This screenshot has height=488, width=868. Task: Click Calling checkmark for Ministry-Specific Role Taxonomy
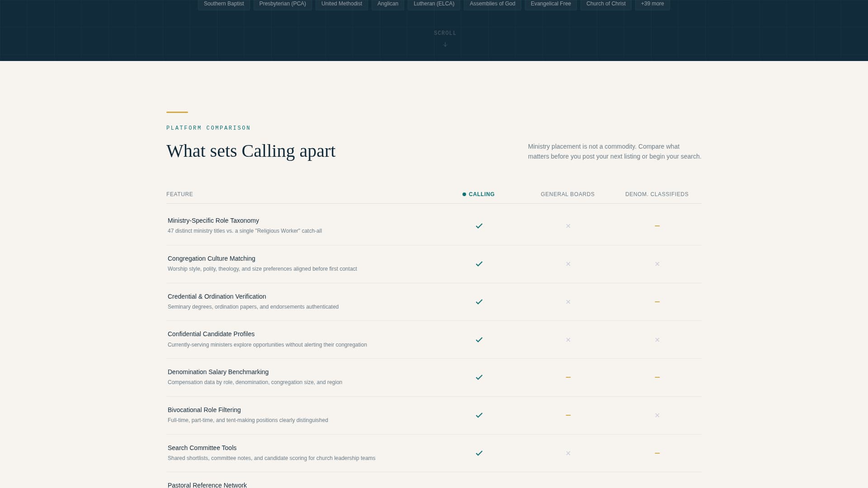coord(479,226)
